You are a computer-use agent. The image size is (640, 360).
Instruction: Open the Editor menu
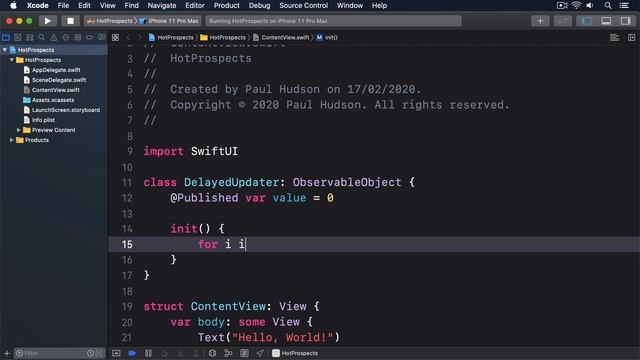[195, 5]
